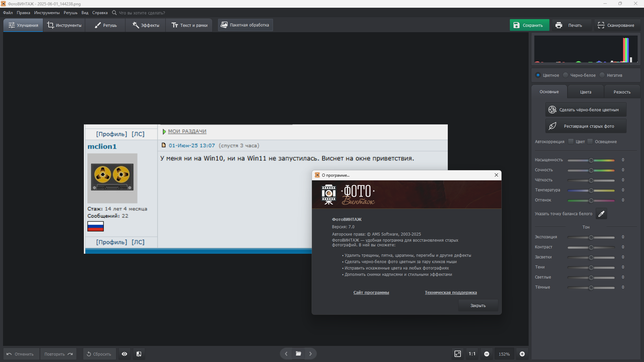Screen dimensions: 644x362
Task: Adjust the Контраст slider
Action: point(591,247)
